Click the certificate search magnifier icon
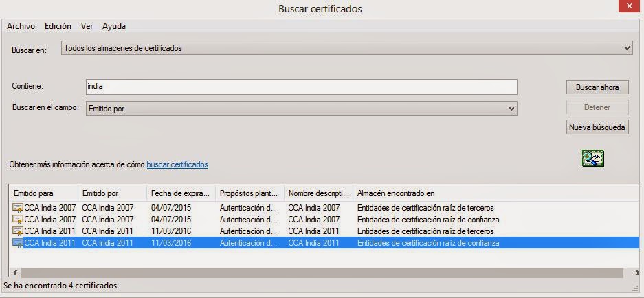The image size is (644, 298). [592, 158]
